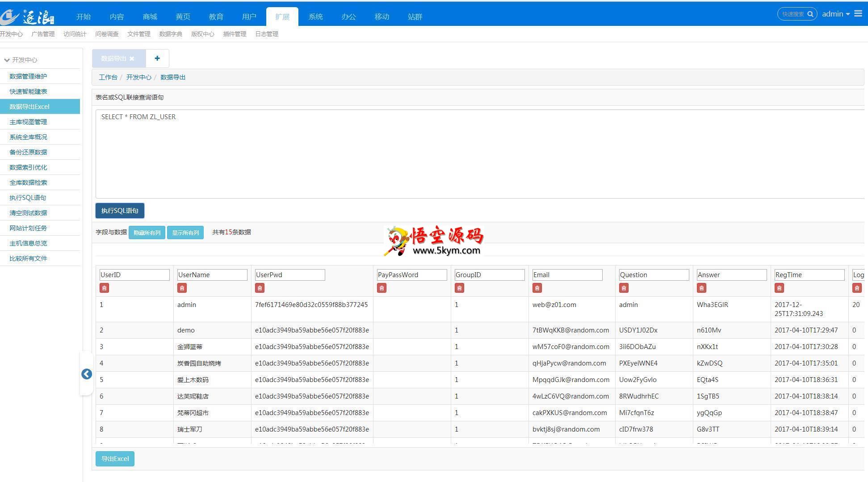Delete the PayPassWord column via trash icon
This screenshot has width=868, height=482.
(382, 288)
